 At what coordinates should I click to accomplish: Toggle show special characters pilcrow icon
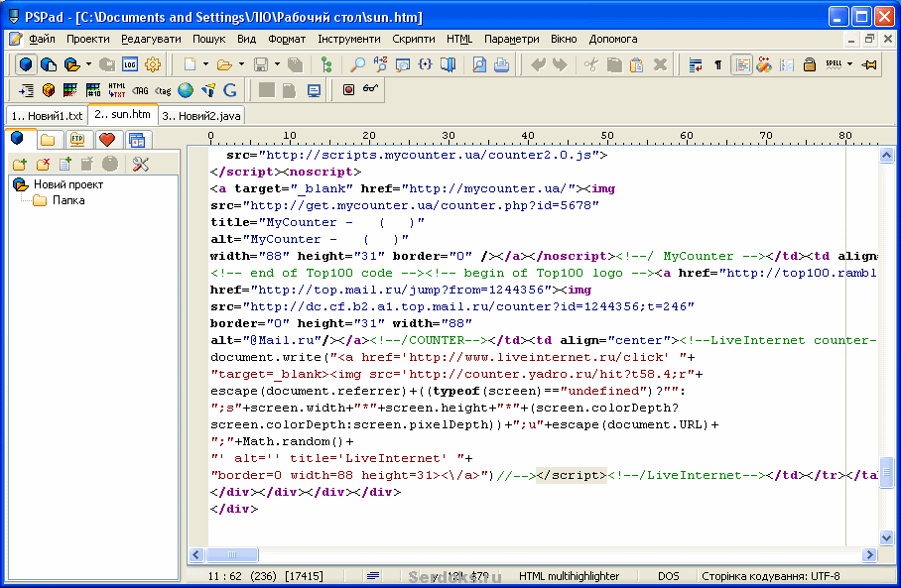coord(717,64)
